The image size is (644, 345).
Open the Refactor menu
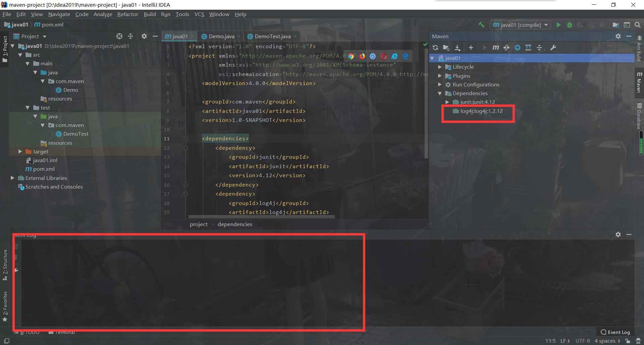(x=127, y=14)
